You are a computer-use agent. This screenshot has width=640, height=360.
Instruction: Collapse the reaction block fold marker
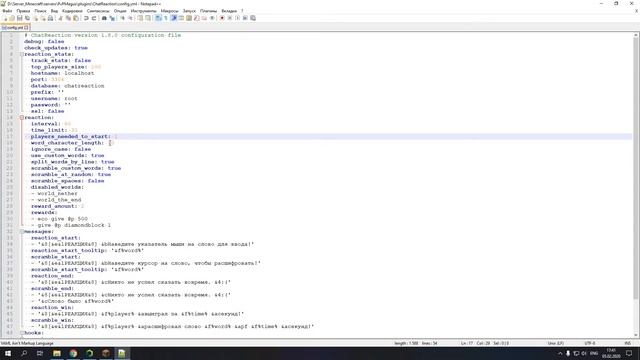[22, 118]
